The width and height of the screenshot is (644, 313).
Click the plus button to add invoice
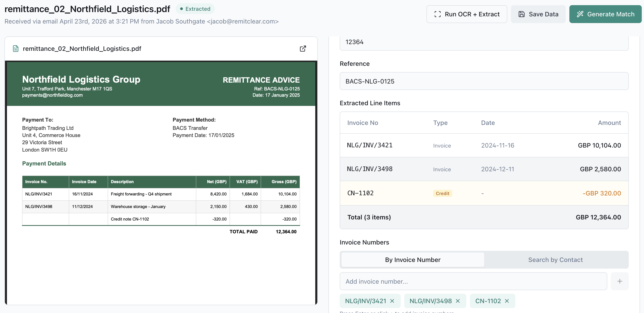pos(620,281)
